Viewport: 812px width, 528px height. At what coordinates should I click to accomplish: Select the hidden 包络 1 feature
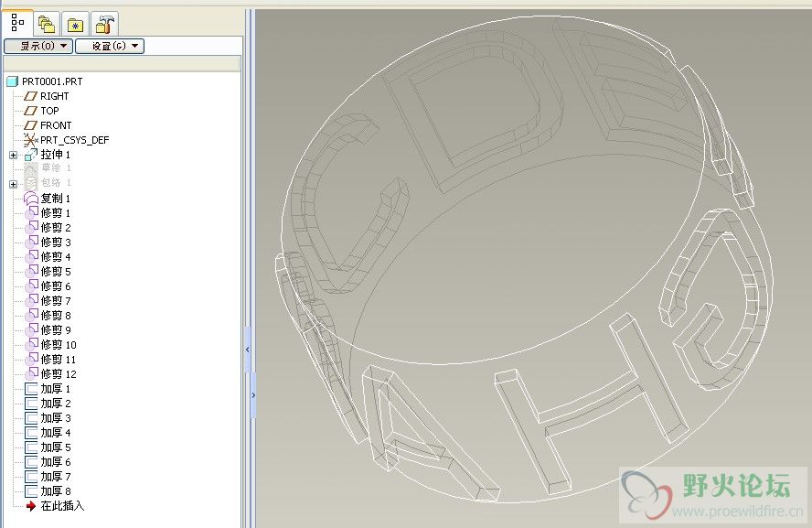(56, 183)
